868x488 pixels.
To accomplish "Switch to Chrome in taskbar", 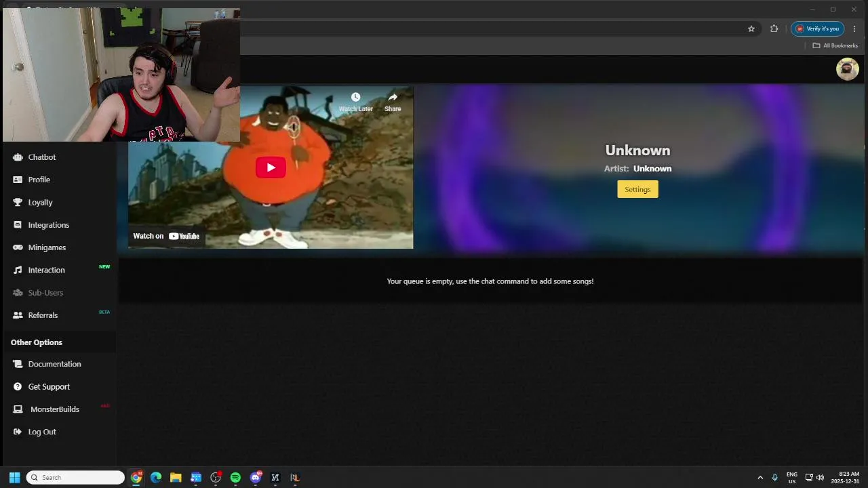I will pyautogui.click(x=136, y=478).
